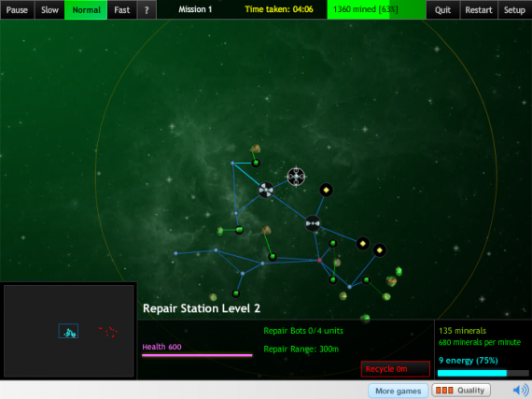The image size is (532, 399).
Task: Click the blue viewport box in minimap
Action: coord(68,331)
